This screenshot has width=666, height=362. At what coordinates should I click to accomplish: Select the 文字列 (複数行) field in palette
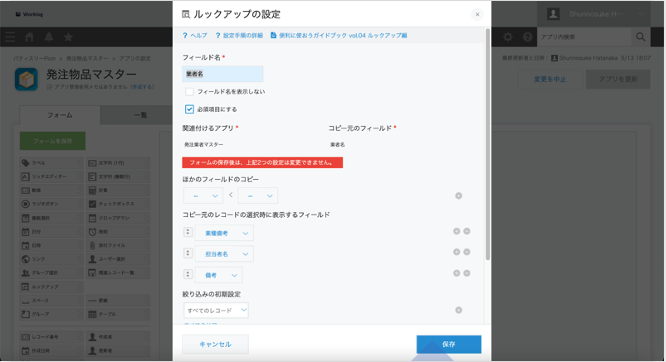coord(118,177)
